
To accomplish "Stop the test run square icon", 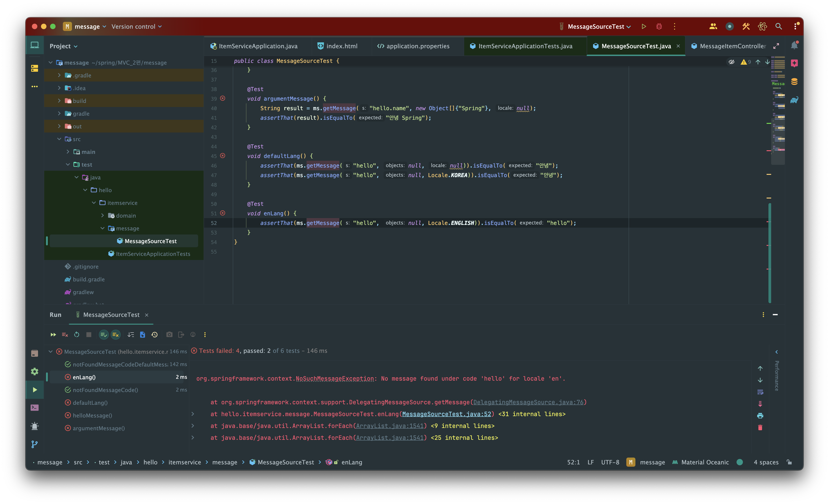I will (89, 335).
